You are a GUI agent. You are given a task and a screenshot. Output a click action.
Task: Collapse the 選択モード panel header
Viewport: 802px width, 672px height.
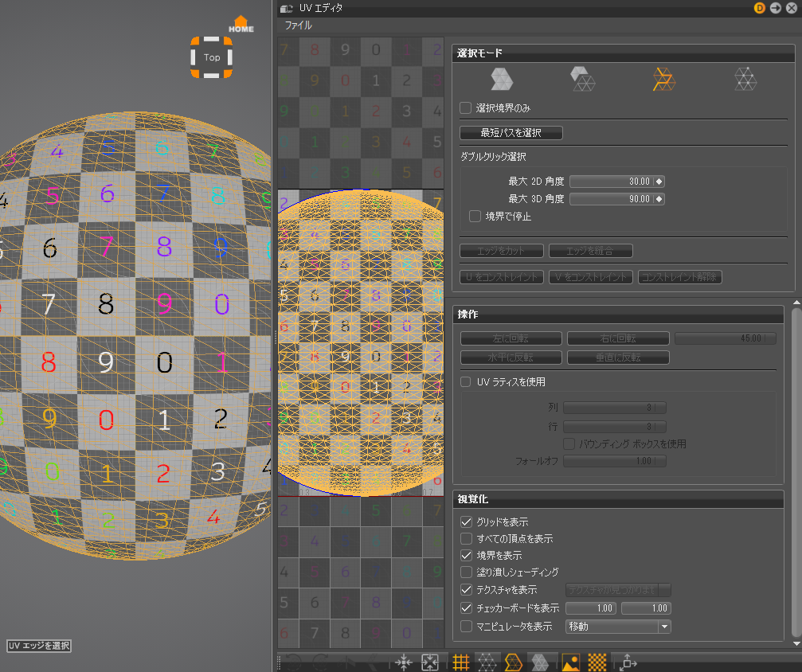coord(623,53)
